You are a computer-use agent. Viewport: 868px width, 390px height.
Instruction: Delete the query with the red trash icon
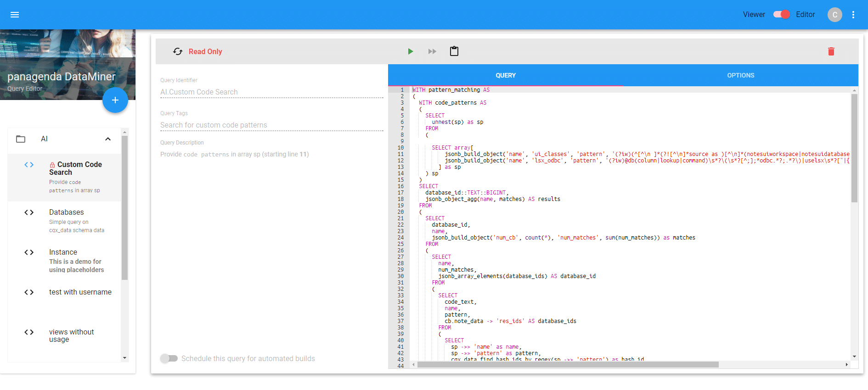pos(831,51)
